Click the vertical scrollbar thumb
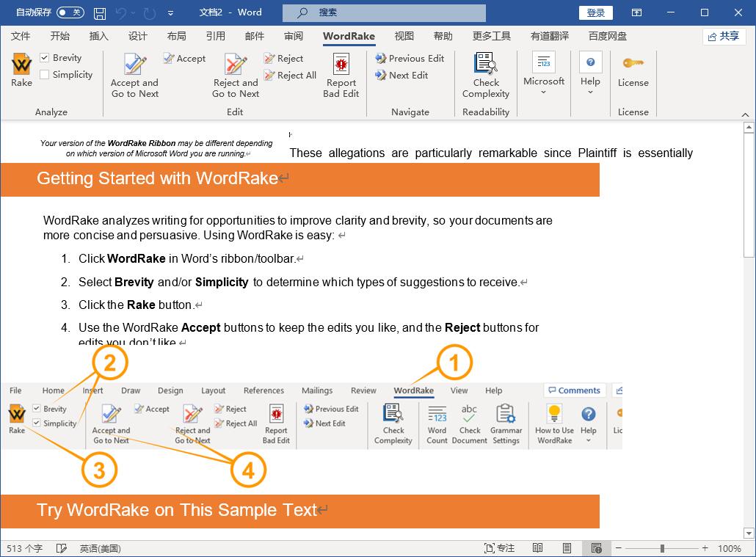 point(748,196)
